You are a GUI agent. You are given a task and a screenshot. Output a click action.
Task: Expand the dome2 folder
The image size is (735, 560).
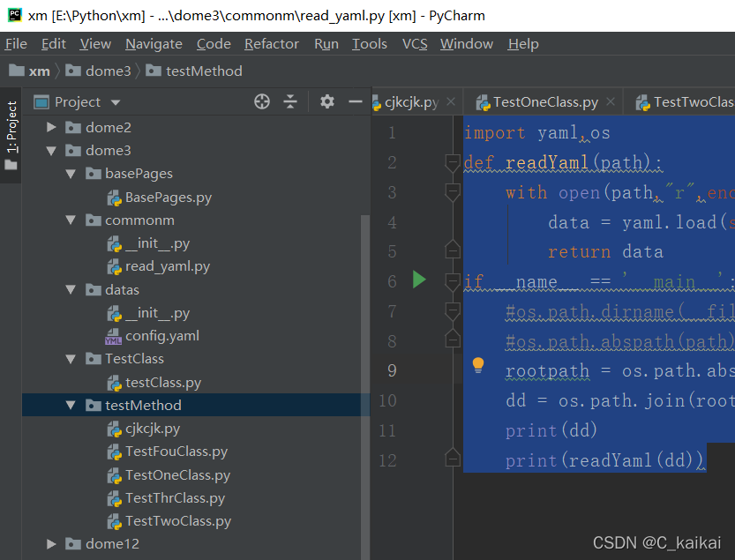pos(51,127)
